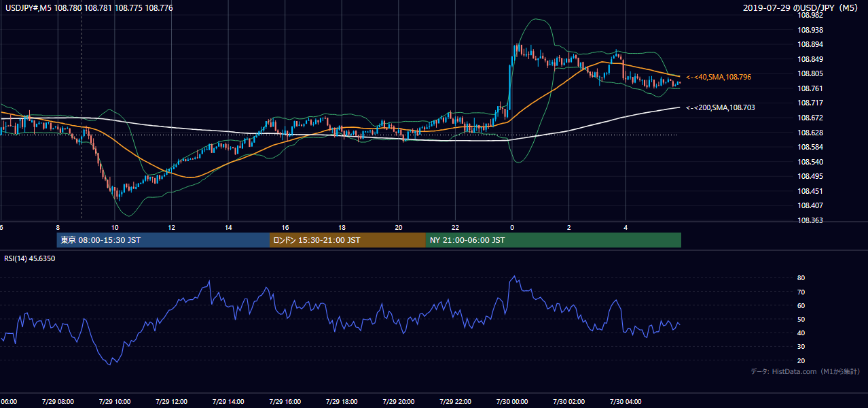This screenshot has height=408, width=868.
Task: Click price axis value 108.717
Action: click(x=810, y=103)
